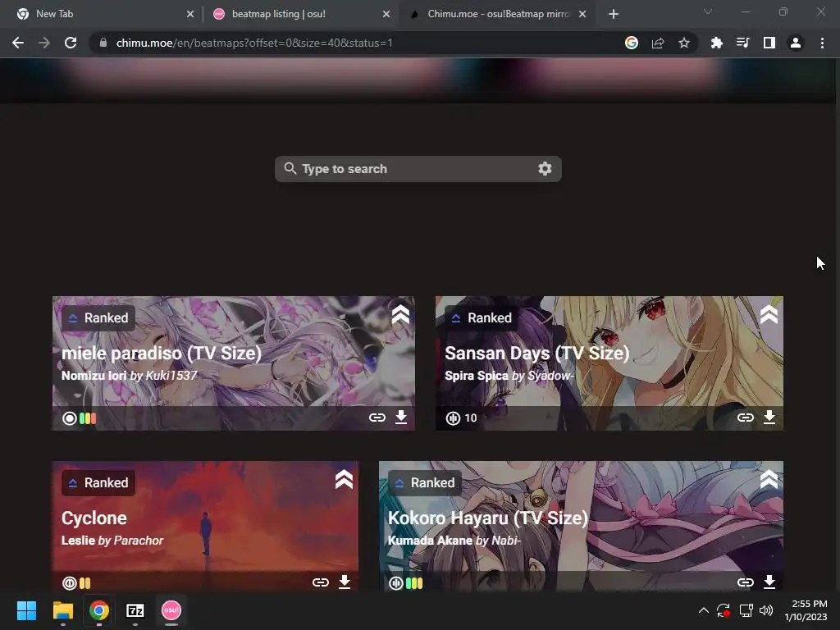Open Windows Start menu
Viewport: 840px width, 630px height.
point(26,610)
